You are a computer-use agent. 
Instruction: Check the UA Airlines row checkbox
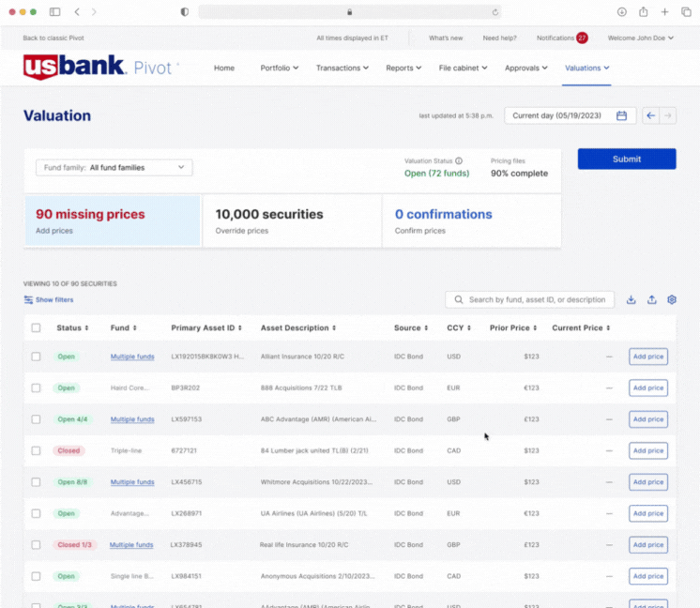pyautogui.click(x=36, y=513)
